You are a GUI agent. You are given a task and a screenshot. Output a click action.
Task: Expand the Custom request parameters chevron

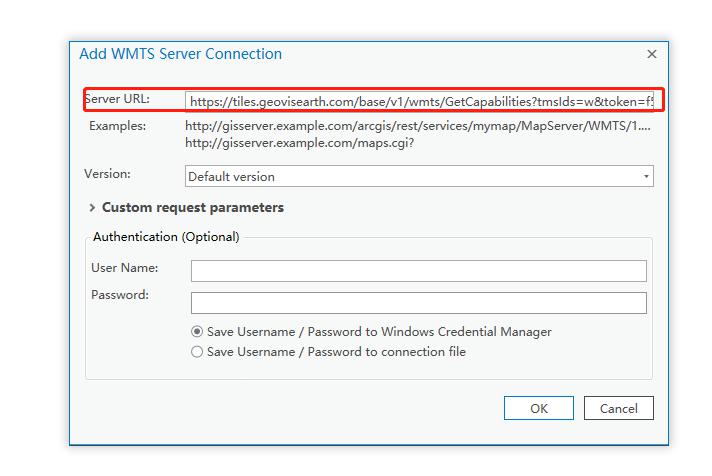click(92, 208)
